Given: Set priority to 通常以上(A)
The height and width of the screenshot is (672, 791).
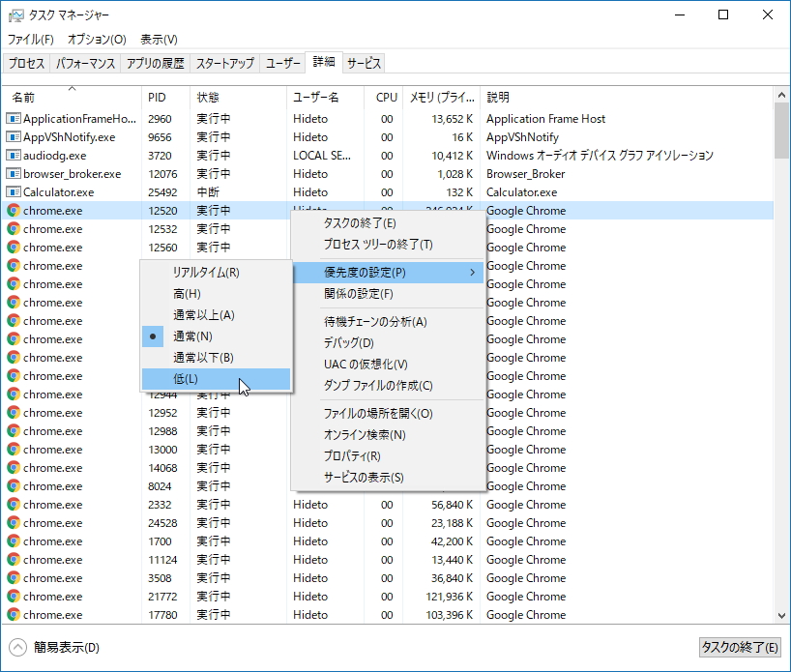Looking at the screenshot, I should [x=216, y=315].
